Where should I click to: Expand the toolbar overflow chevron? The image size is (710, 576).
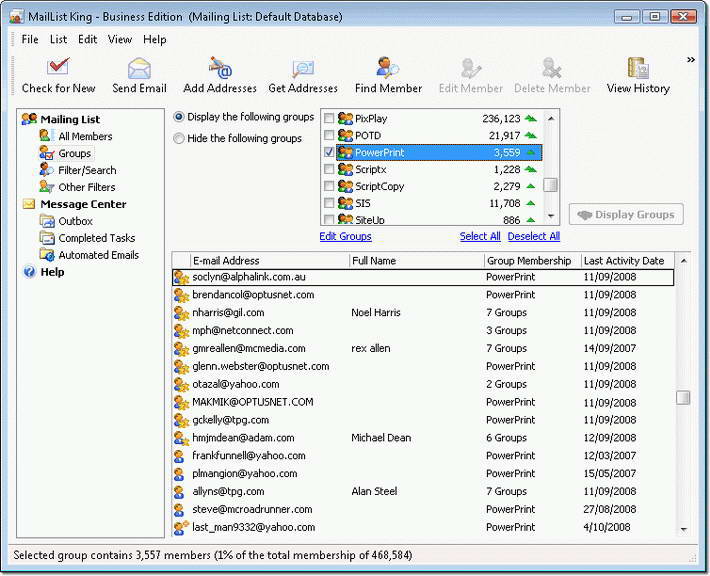[690, 60]
